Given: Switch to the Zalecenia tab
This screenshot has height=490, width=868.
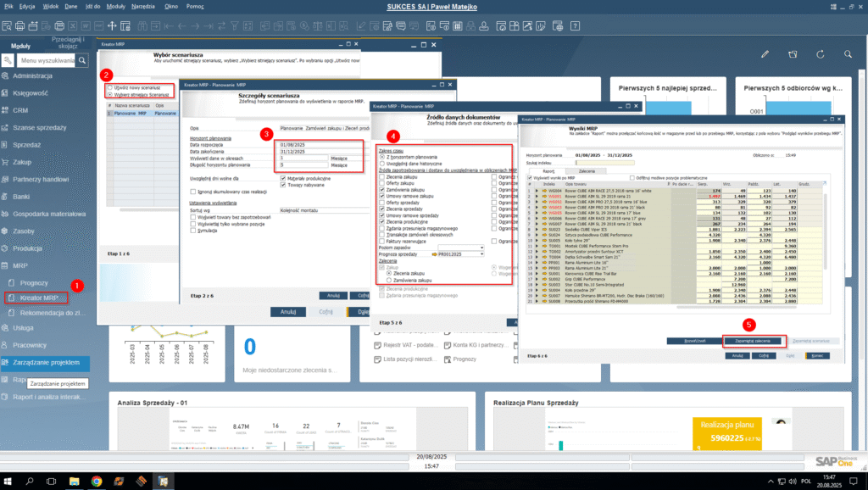Looking at the screenshot, I should 587,171.
